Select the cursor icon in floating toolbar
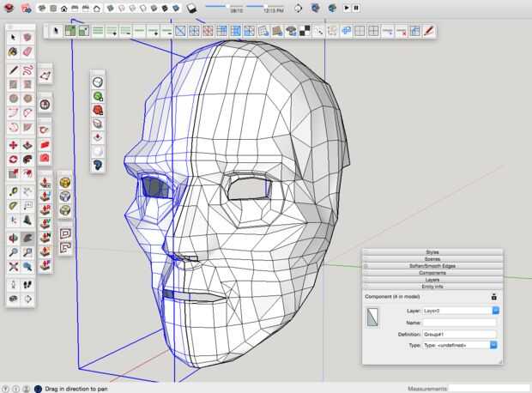 tap(56, 31)
